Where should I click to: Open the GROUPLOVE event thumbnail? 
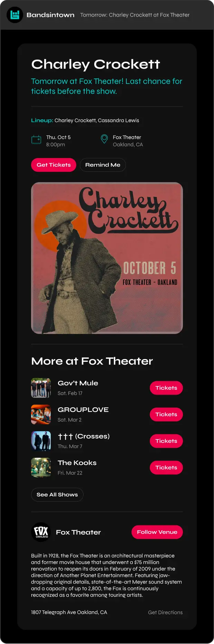point(41,414)
